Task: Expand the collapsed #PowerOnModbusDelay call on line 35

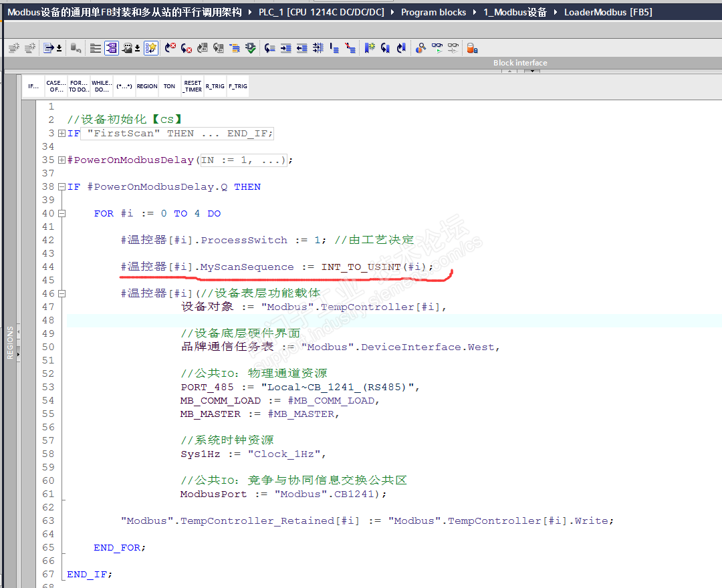Action: (62, 160)
